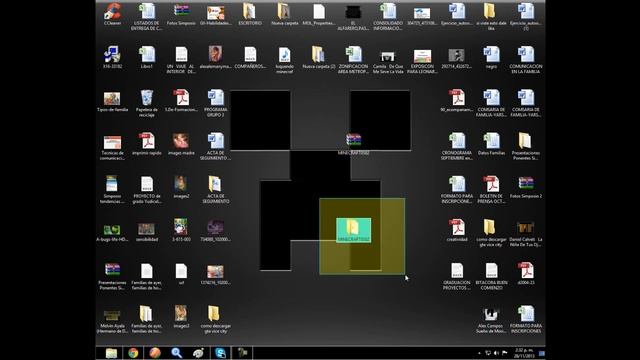This screenshot has width=640, height=360.
Task: Open the empresa rapida PDF
Action: 147,144
